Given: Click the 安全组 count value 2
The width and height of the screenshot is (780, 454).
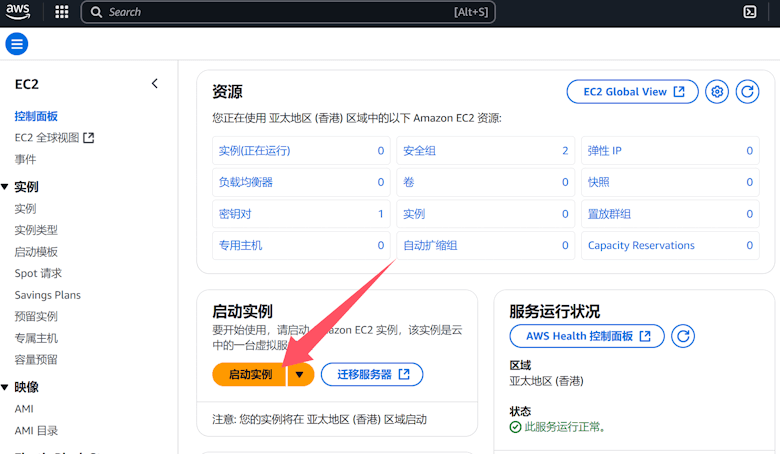Looking at the screenshot, I should (565, 151).
